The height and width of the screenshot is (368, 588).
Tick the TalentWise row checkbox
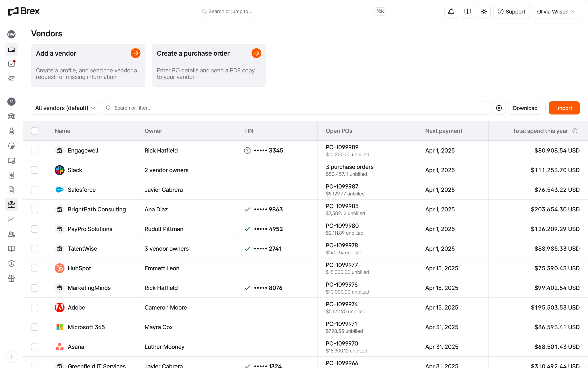[35, 248]
